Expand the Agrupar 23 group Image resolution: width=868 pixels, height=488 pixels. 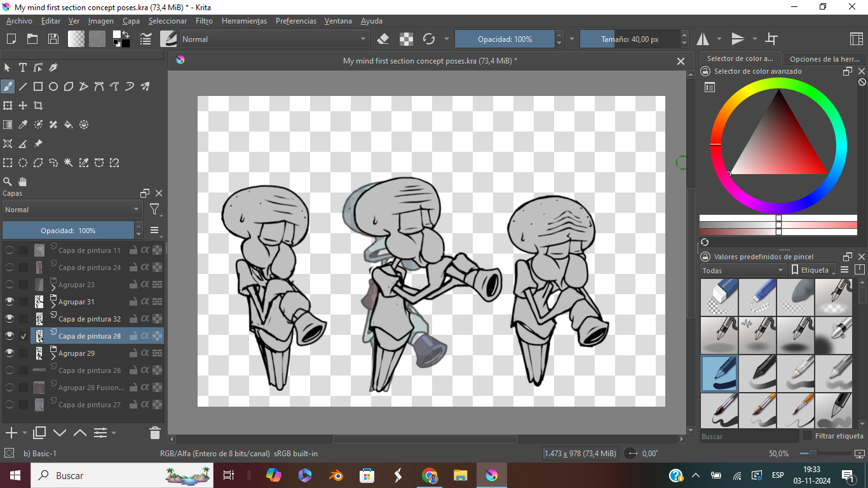point(53,287)
